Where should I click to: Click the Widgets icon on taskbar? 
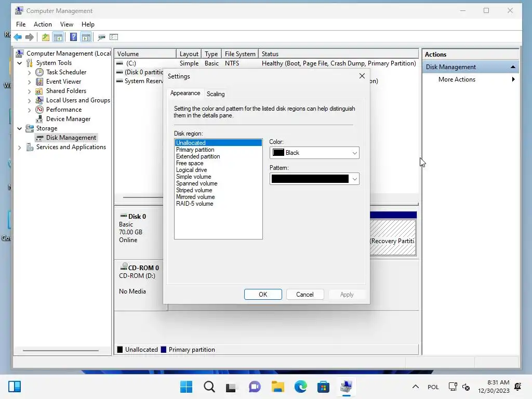click(x=15, y=387)
